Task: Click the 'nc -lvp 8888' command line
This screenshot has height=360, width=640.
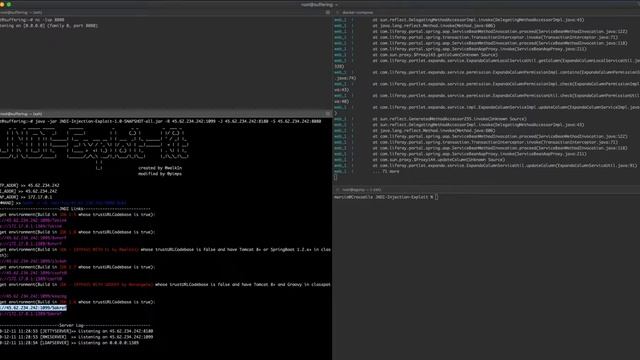Action: click(32, 20)
